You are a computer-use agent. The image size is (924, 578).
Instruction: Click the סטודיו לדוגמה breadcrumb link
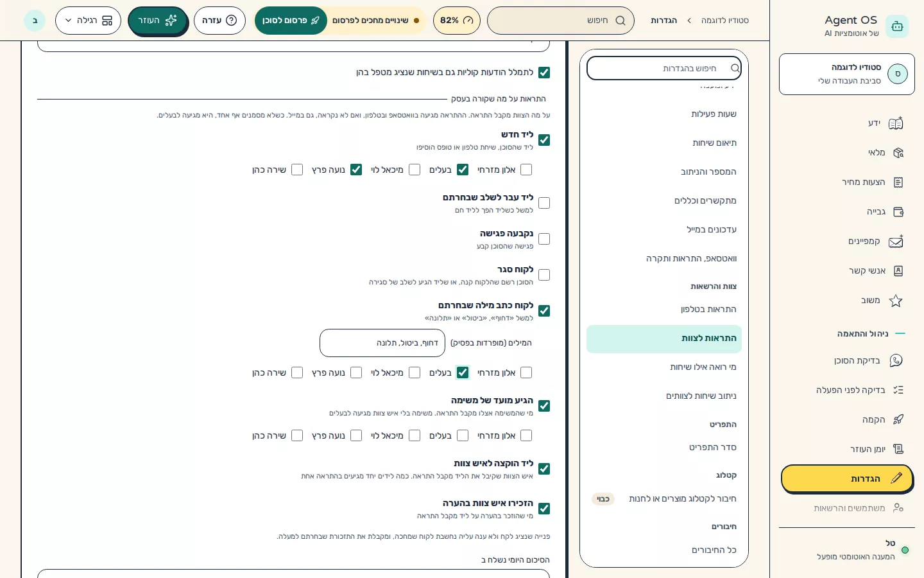coord(725,21)
